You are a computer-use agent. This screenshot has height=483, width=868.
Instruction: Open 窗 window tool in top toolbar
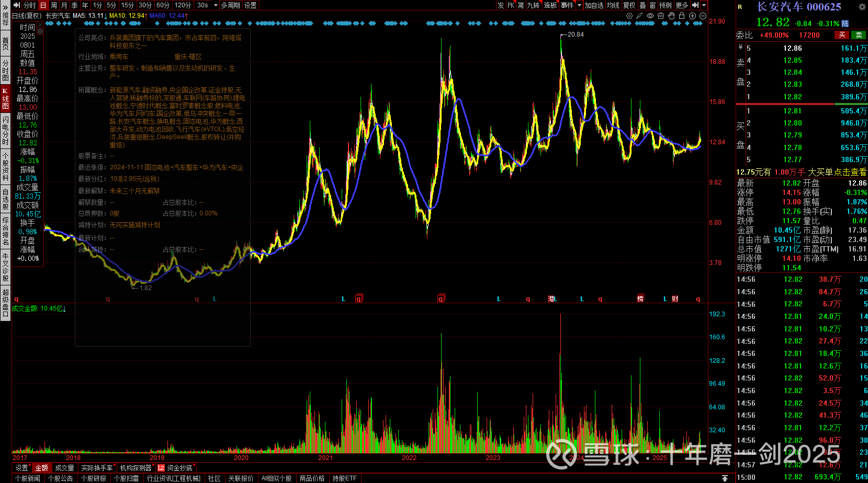652,5
